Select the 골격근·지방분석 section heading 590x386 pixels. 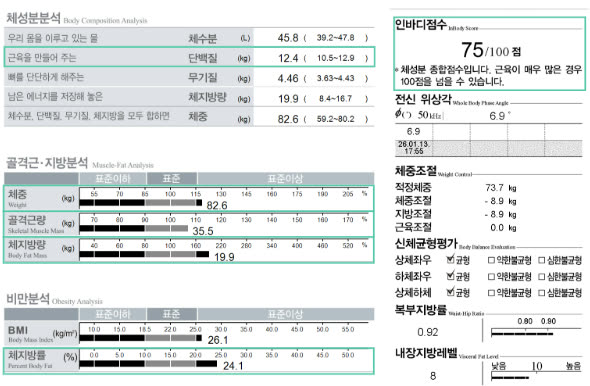[x=79, y=163]
